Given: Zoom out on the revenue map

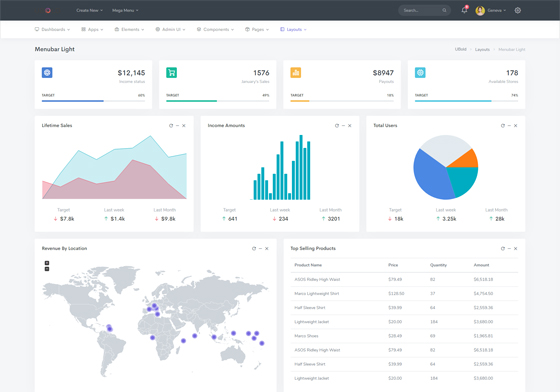Looking at the screenshot, I should (x=47, y=269).
